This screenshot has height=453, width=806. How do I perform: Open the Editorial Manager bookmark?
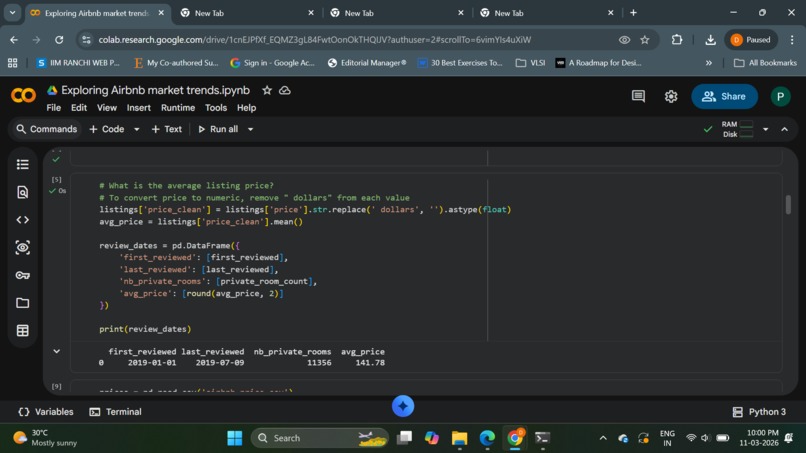click(367, 63)
